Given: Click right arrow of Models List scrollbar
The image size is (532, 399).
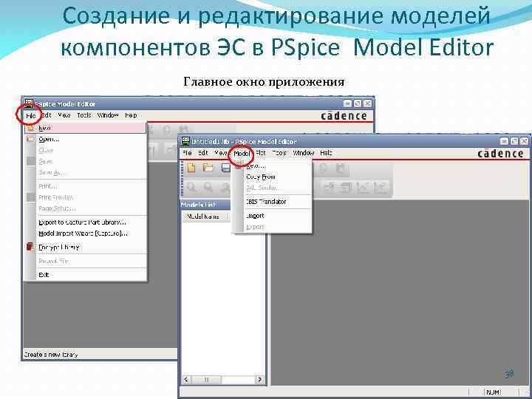Looking at the screenshot, I should (259, 379).
